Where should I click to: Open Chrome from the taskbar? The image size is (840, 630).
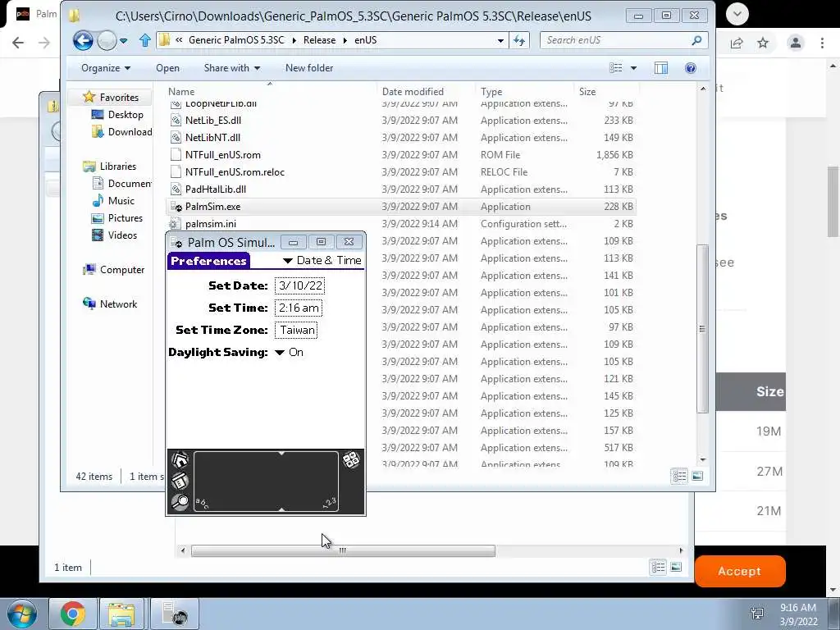[x=72, y=614]
